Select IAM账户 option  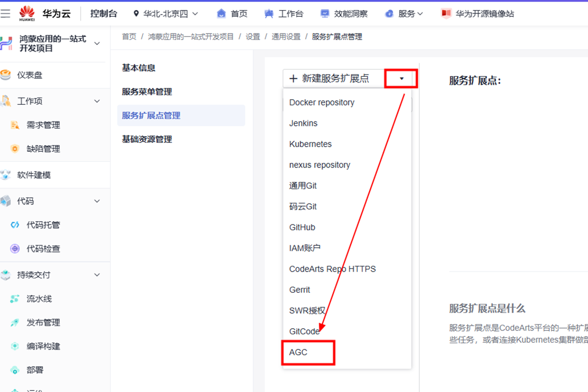347,248
